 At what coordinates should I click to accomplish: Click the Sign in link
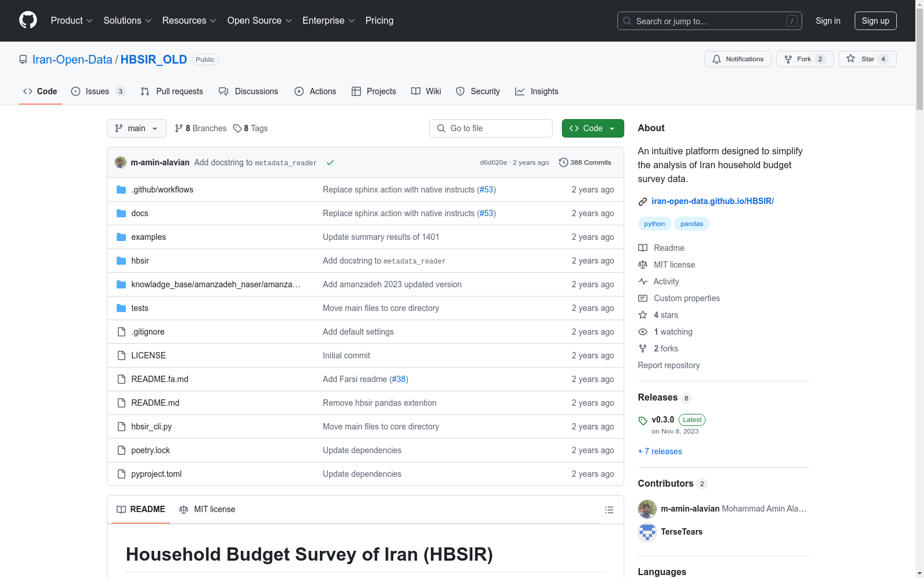click(828, 21)
